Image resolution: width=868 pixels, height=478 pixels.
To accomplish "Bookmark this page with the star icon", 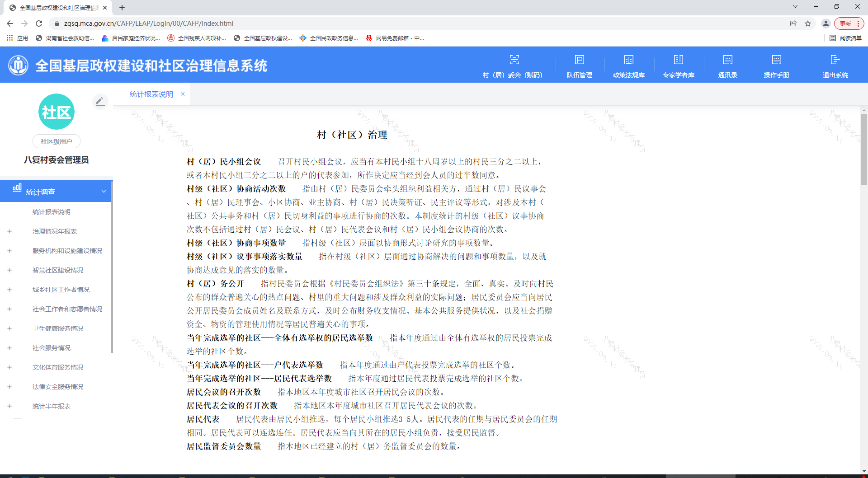I will (808, 23).
